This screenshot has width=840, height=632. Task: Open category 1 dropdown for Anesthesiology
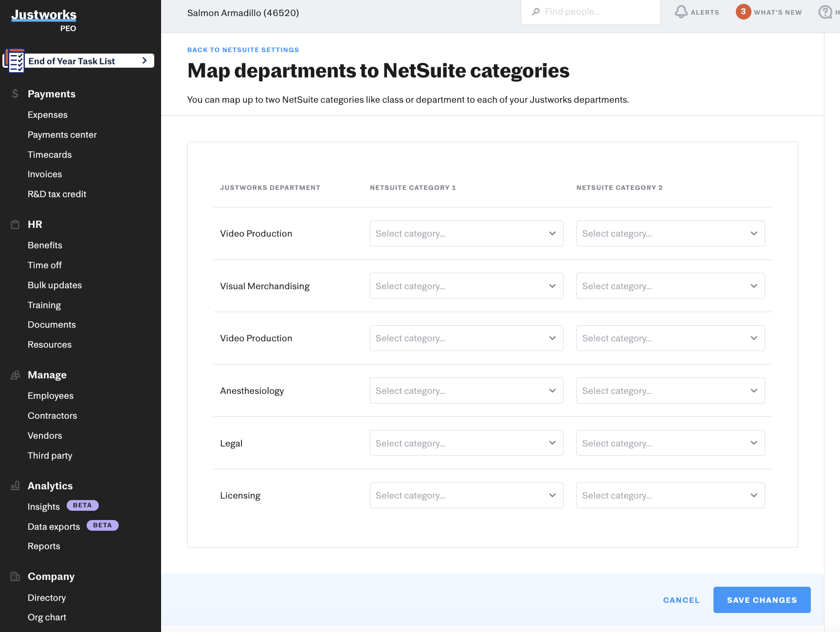[x=466, y=390]
